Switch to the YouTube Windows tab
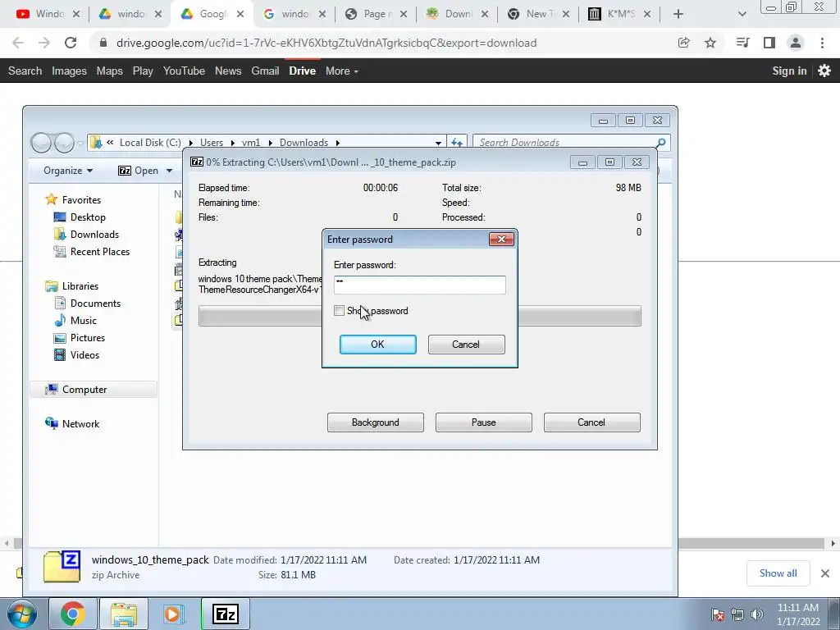 [47, 14]
